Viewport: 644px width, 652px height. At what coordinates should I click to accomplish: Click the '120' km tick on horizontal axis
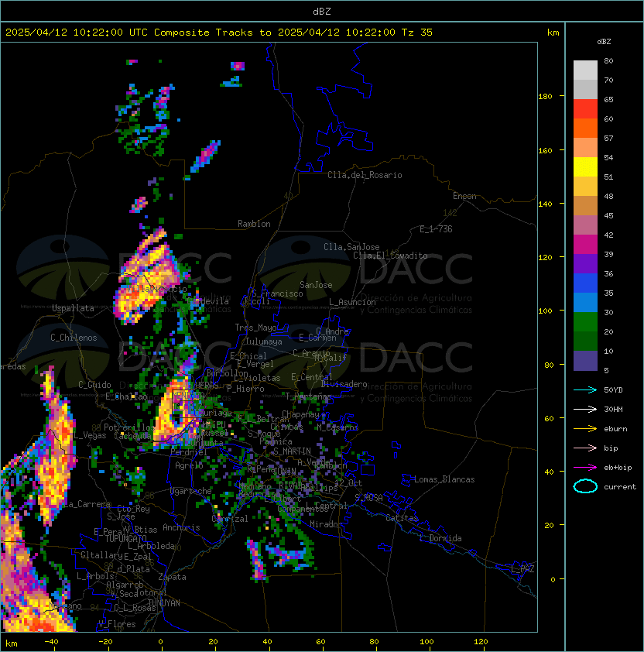click(481, 641)
